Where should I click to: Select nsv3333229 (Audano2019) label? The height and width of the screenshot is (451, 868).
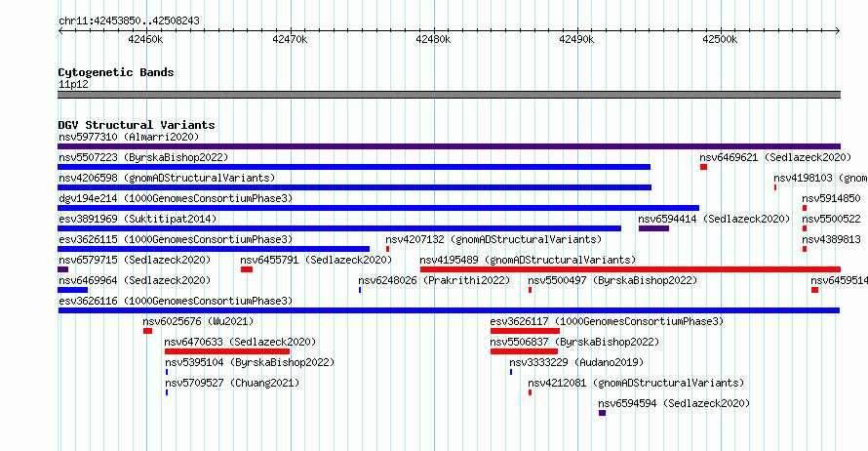[576, 362]
